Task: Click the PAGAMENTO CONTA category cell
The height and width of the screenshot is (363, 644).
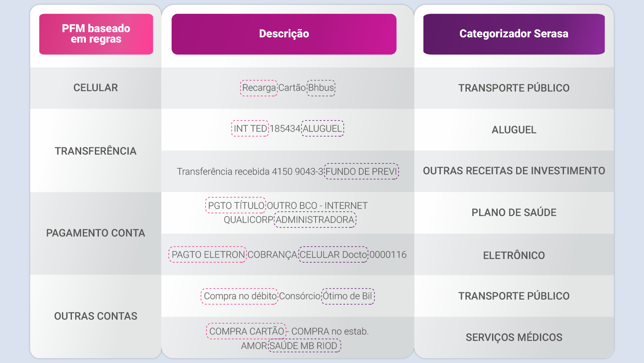Action: coord(96,233)
